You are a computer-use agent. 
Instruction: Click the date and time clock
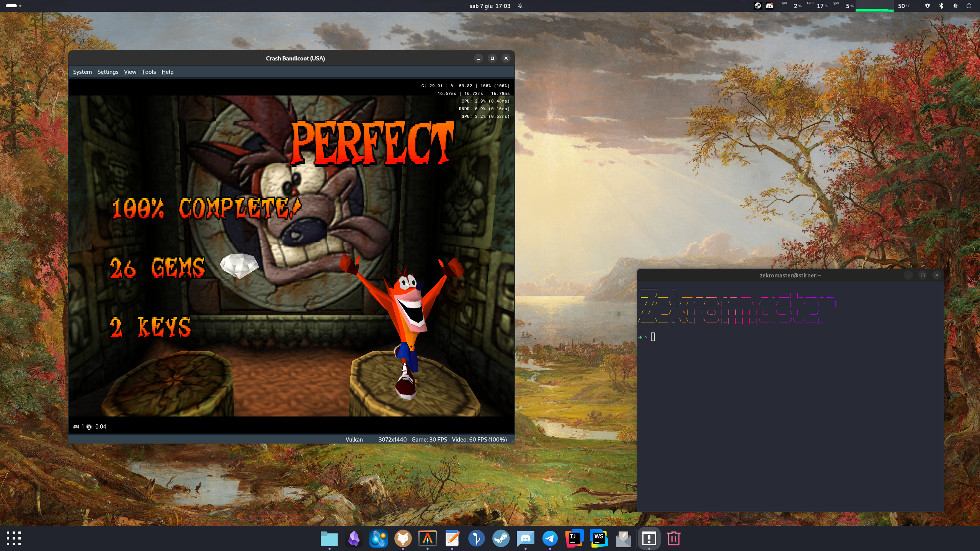click(490, 6)
